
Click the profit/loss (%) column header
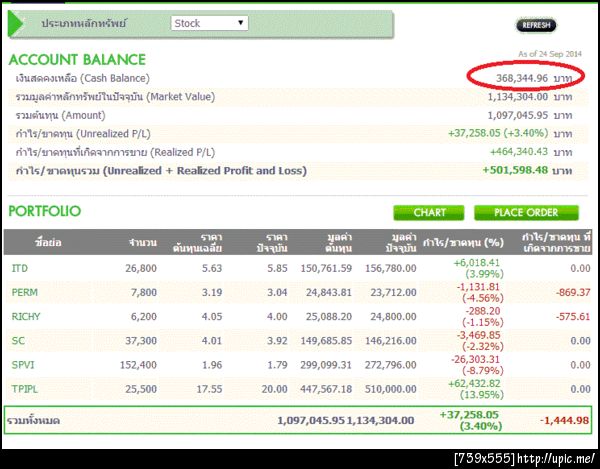(x=463, y=243)
